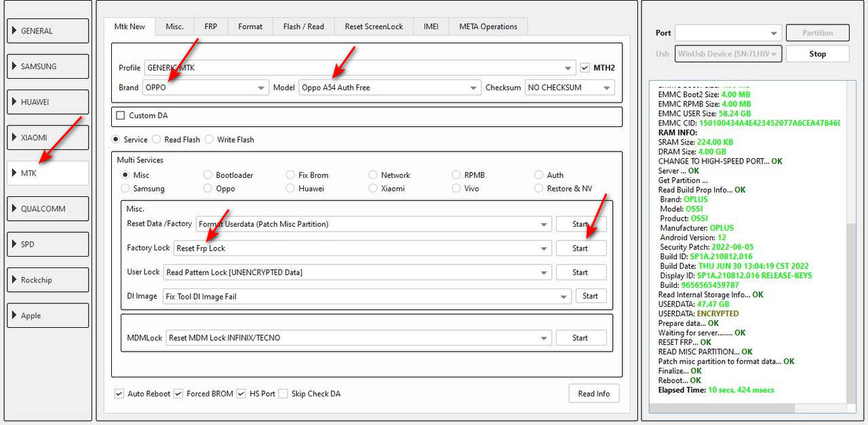Expand the XIAOMI sidebar section
The image size is (868, 425).
[47, 137]
